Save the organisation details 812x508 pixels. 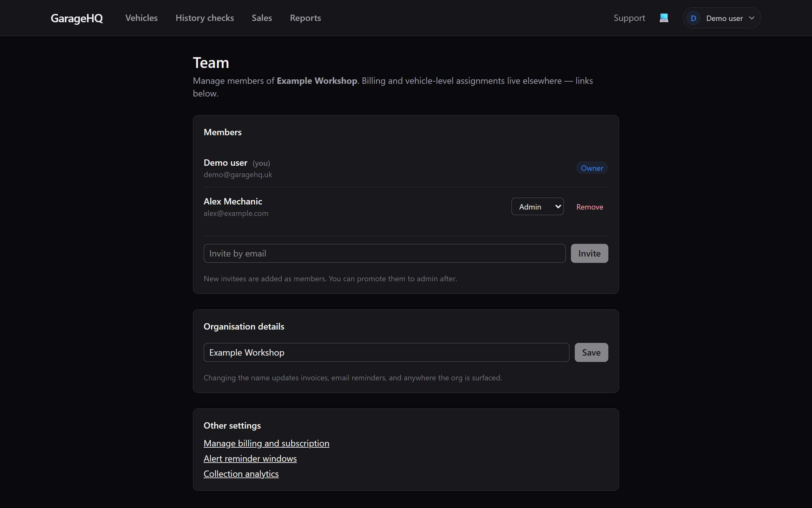pyautogui.click(x=591, y=352)
